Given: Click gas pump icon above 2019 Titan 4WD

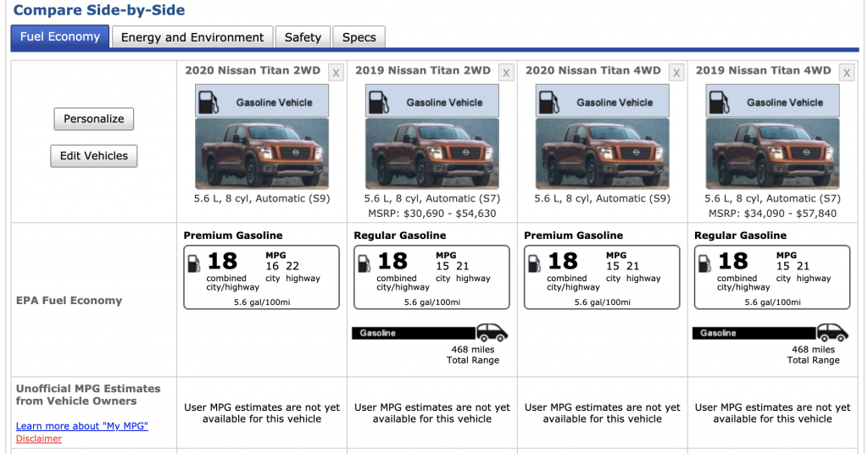Looking at the screenshot, I should point(719,102).
